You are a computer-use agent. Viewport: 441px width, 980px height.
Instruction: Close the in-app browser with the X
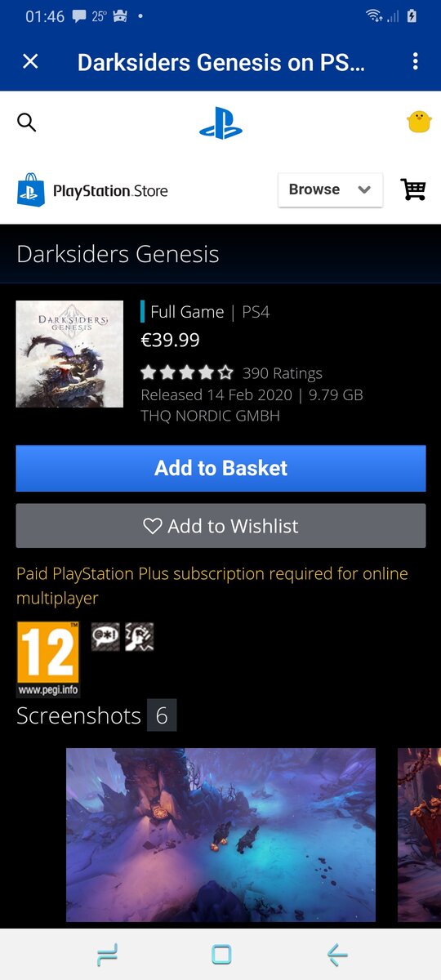pos(30,61)
